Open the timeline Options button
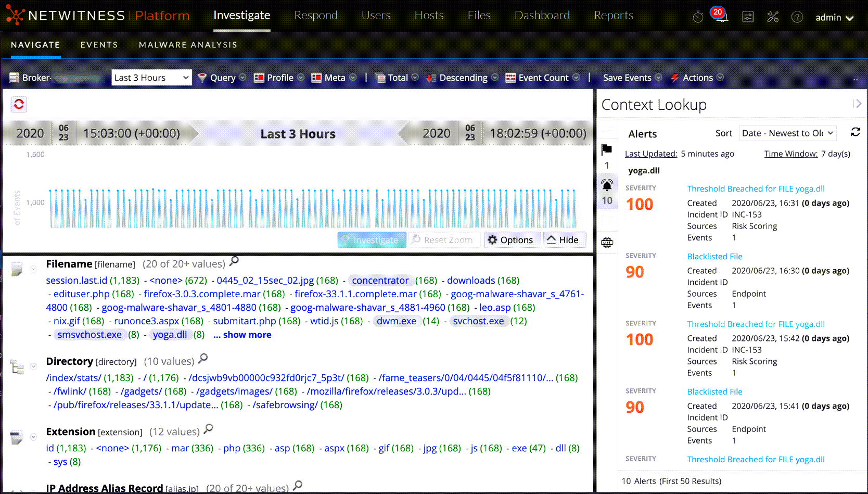The width and height of the screenshot is (868, 494). 510,240
